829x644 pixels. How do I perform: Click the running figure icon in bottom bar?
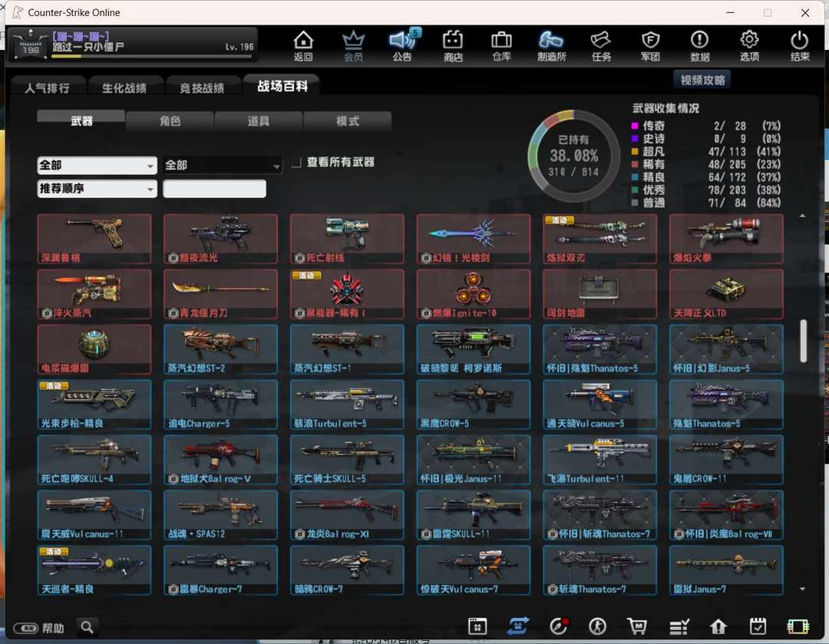[x=597, y=626]
